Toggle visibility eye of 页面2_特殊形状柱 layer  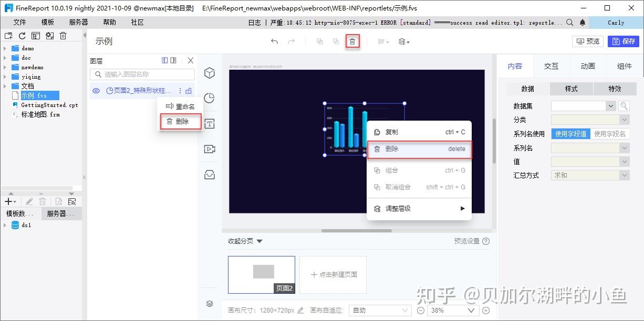96,90
